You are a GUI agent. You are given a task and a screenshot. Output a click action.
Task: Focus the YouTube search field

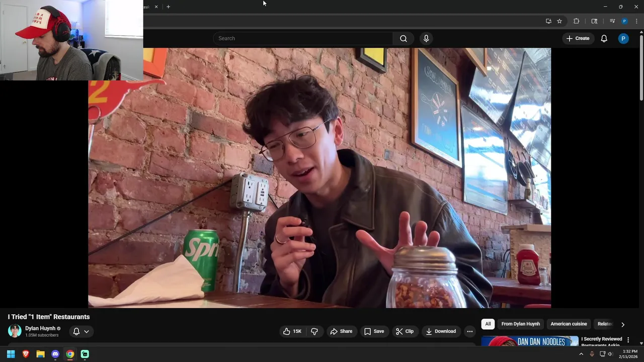coord(303,38)
